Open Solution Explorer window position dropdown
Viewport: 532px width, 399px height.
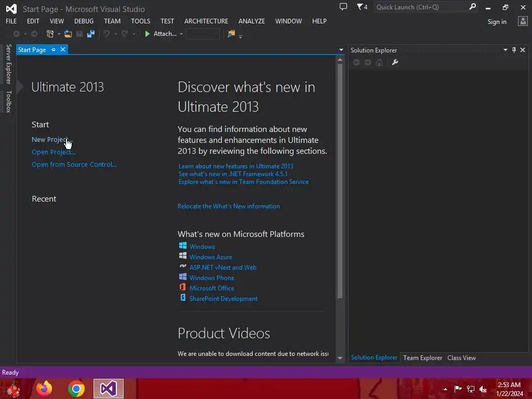click(x=505, y=50)
